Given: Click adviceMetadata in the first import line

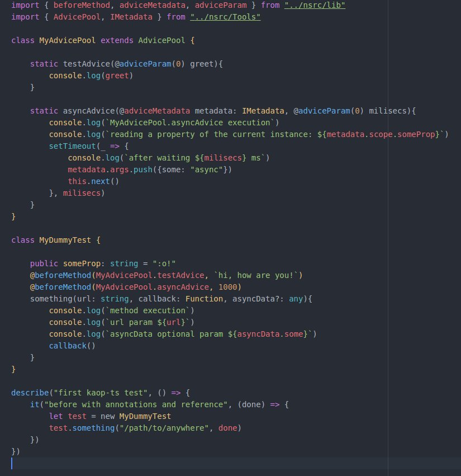Looking at the screenshot, I should point(152,5).
